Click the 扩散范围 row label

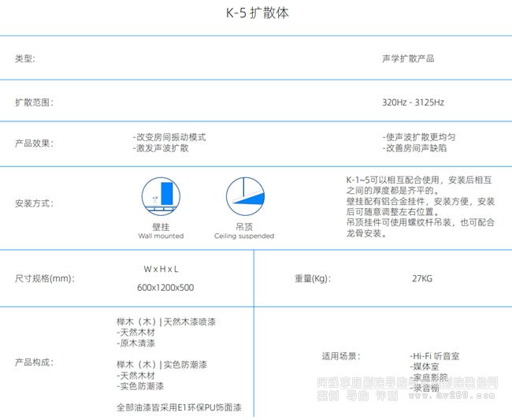[34, 102]
